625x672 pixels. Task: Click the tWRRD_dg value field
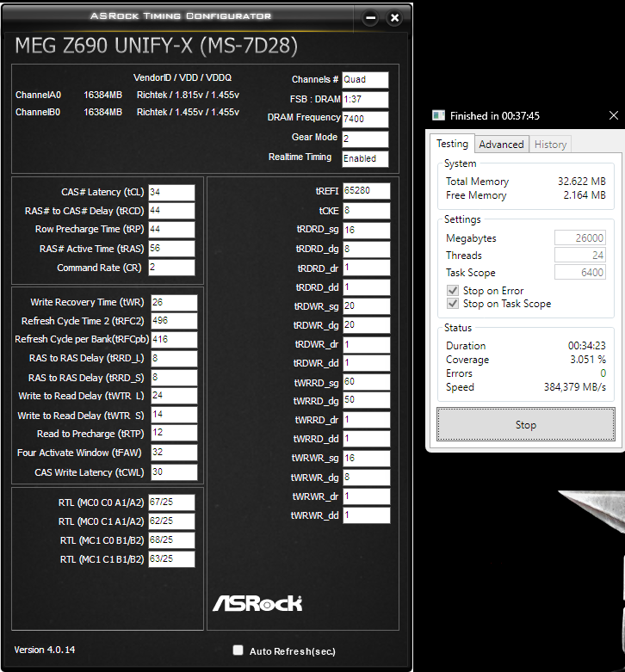point(367,400)
